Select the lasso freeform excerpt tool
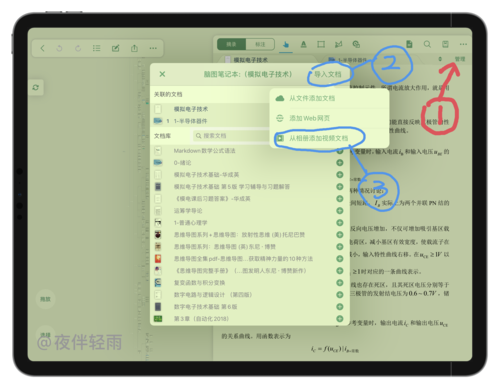The image size is (500, 389). pyautogui.click(x=339, y=44)
